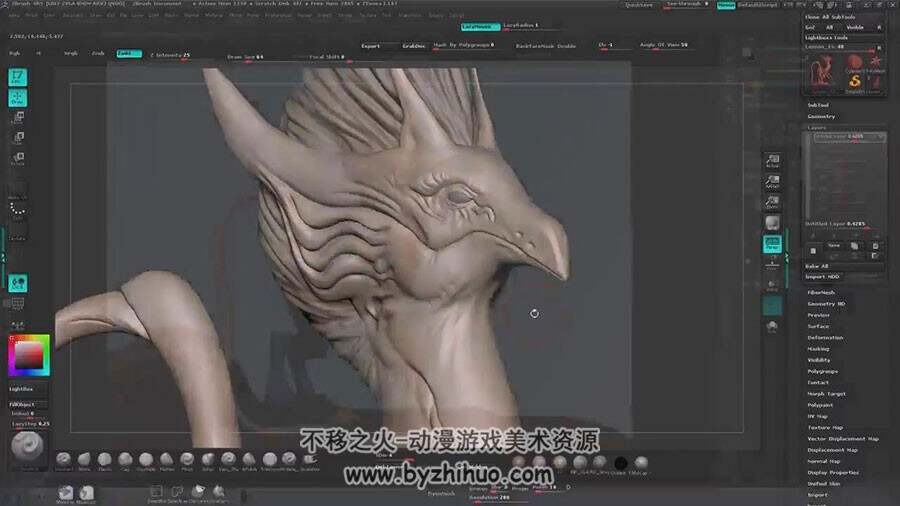Select the MatCap material sphere at far right

[x=641, y=462]
